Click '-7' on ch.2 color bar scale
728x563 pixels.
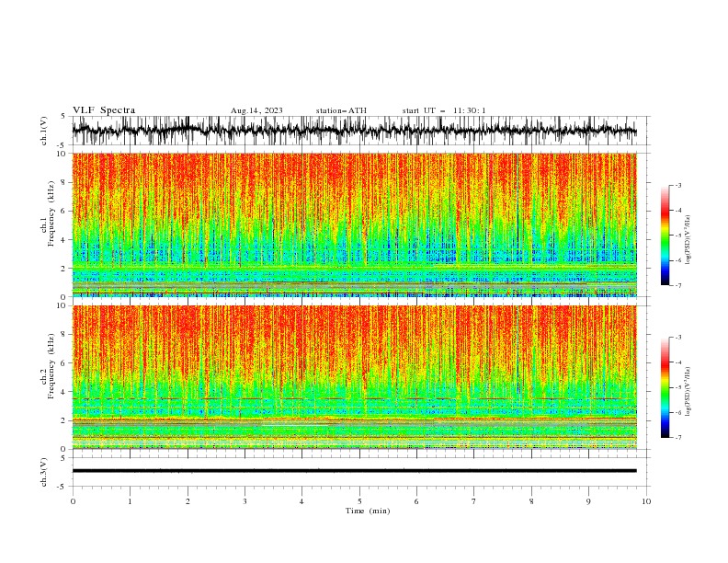coord(678,438)
